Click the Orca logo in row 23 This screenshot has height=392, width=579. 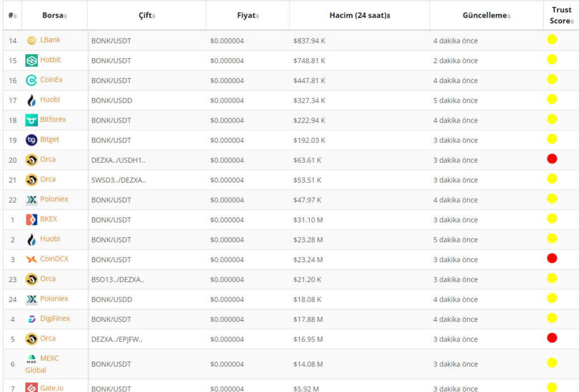tap(32, 280)
